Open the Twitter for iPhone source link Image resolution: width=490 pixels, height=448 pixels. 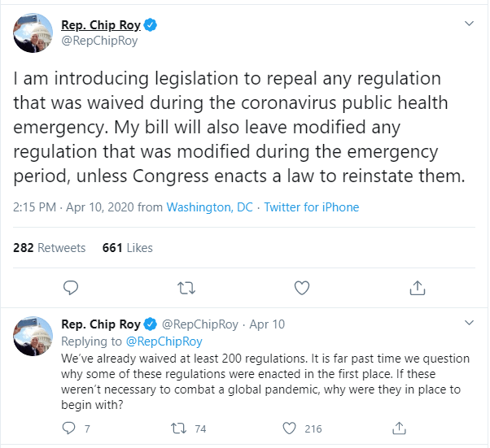[x=312, y=207]
